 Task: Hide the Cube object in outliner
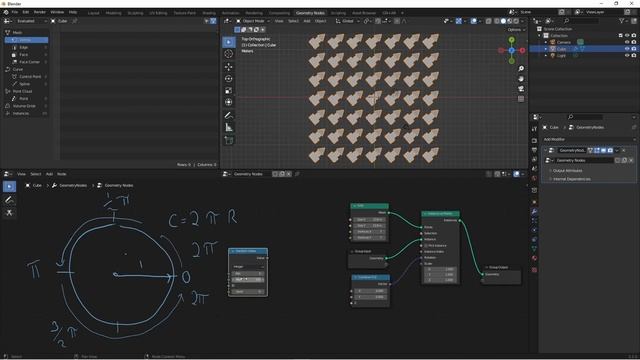[627, 49]
